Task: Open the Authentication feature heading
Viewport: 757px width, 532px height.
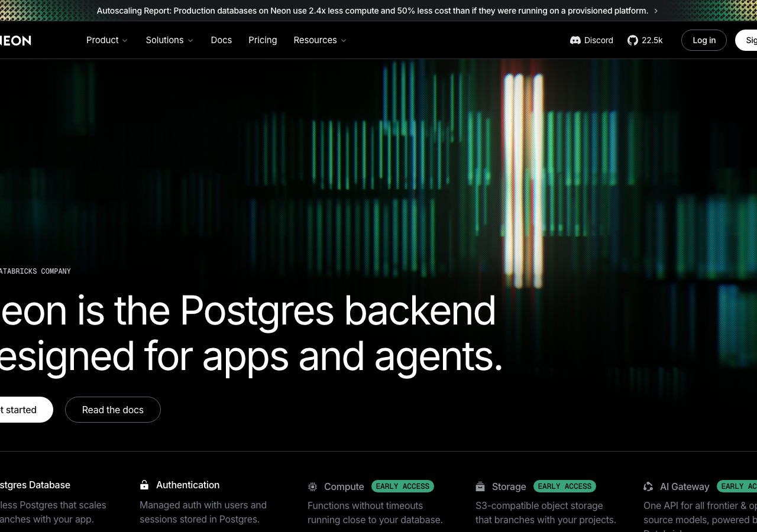Action: pos(187,485)
